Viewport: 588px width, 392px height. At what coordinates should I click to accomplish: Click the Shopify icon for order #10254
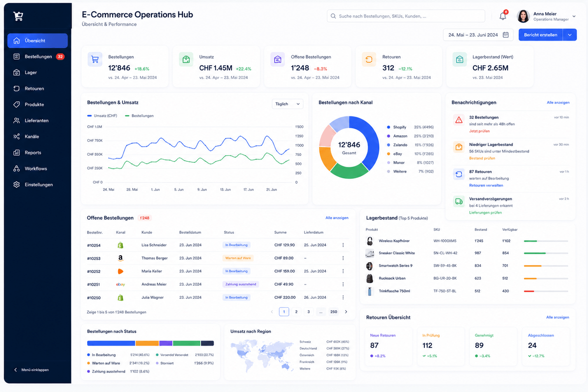[x=120, y=245]
